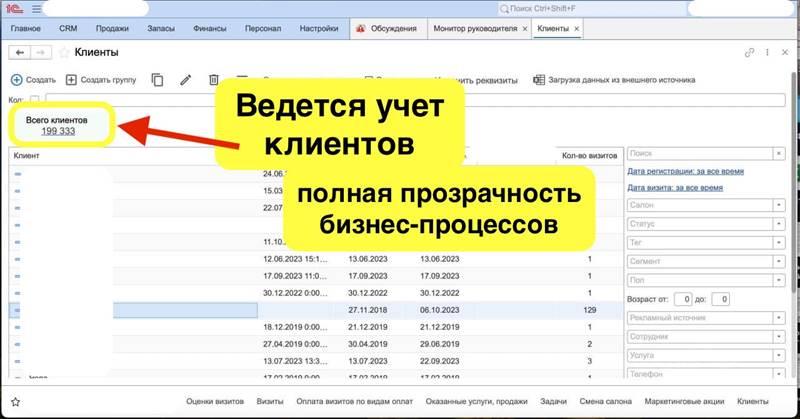Click the copy item icon in toolbar
Viewport: 800px width, 419px height.
tap(157, 79)
